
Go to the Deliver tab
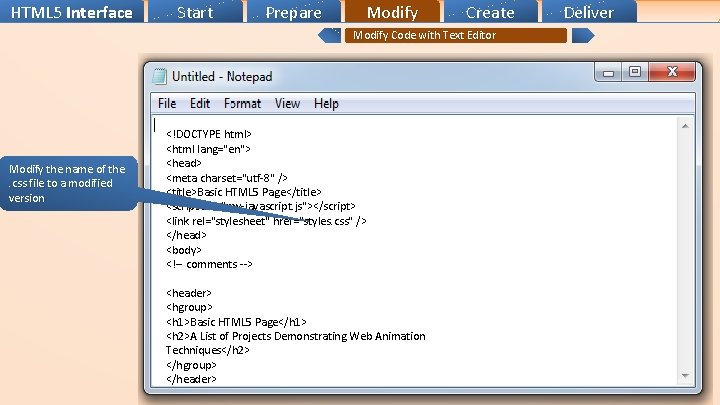589,11
